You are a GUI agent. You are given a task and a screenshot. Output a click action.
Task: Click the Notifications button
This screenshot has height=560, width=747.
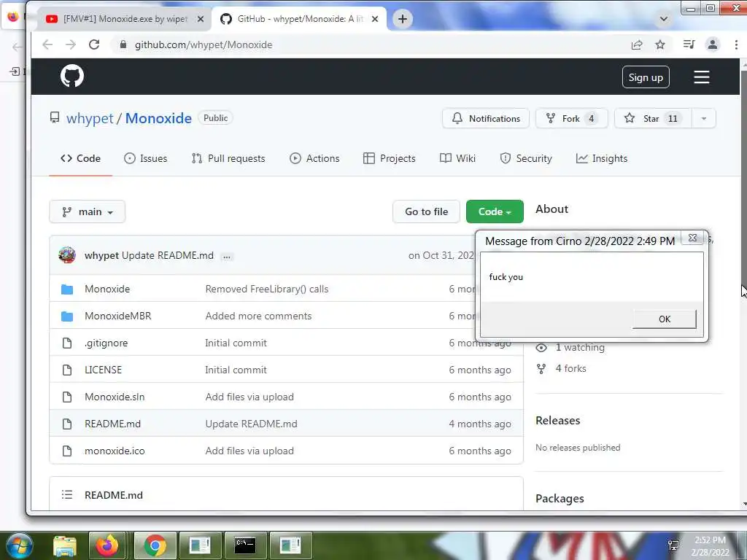coord(485,119)
